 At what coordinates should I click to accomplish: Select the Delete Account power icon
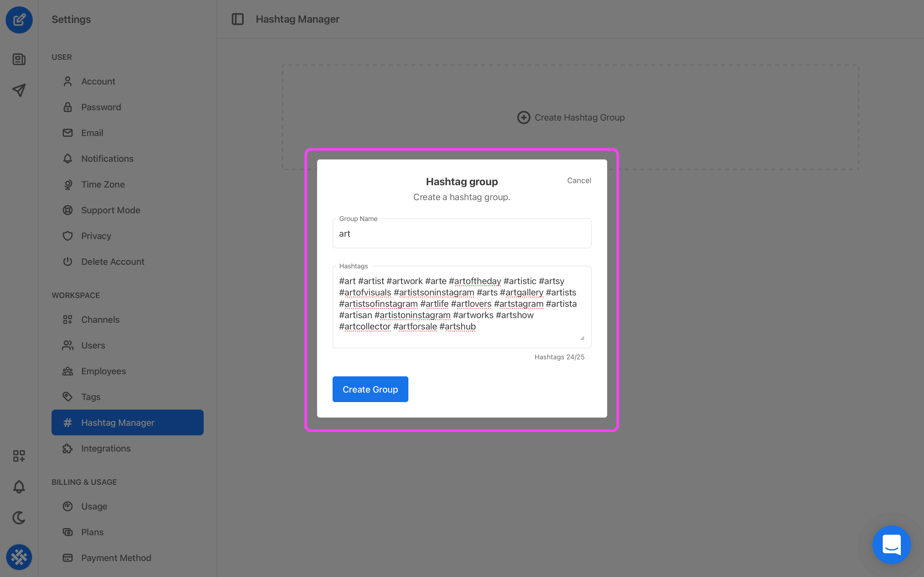click(x=68, y=261)
